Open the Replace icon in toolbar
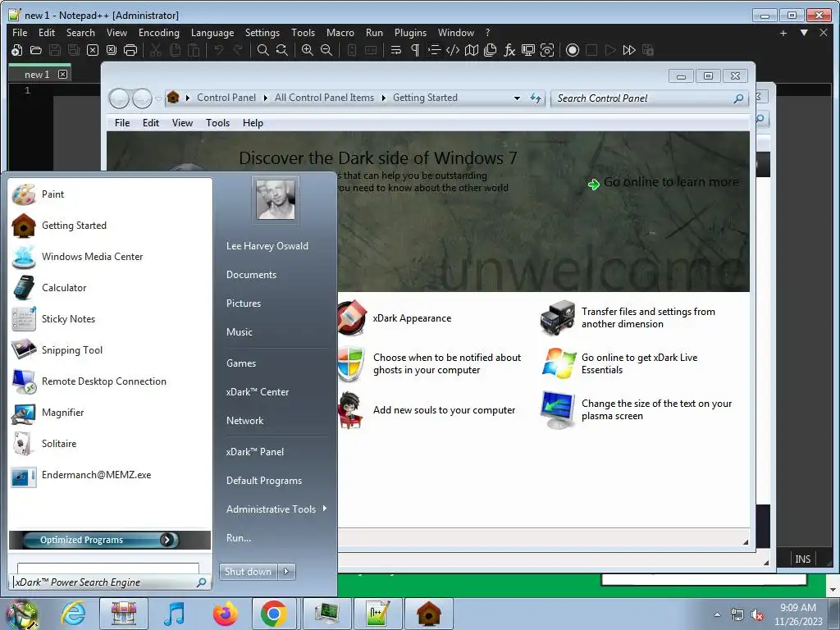This screenshot has height=630, width=840. [x=282, y=50]
